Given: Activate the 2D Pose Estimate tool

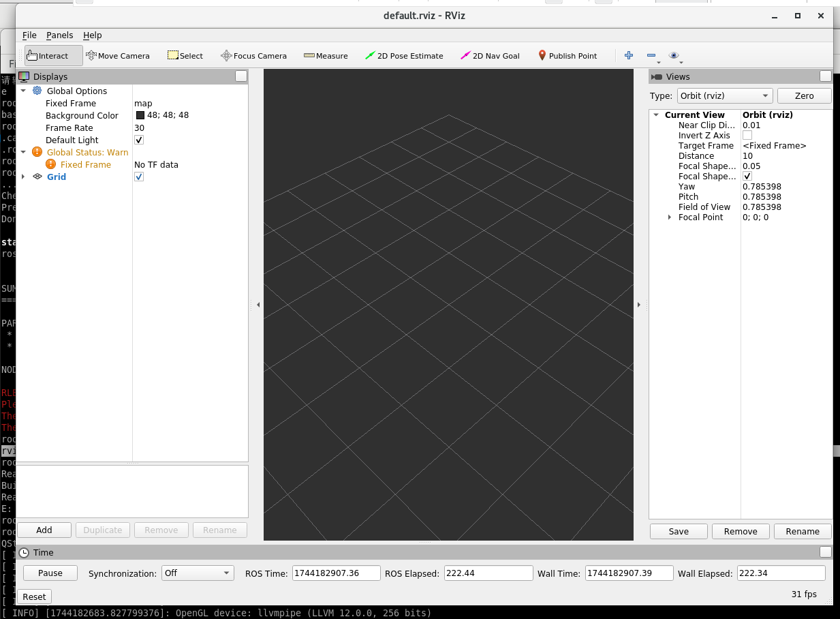Looking at the screenshot, I should [x=404, y=56].
